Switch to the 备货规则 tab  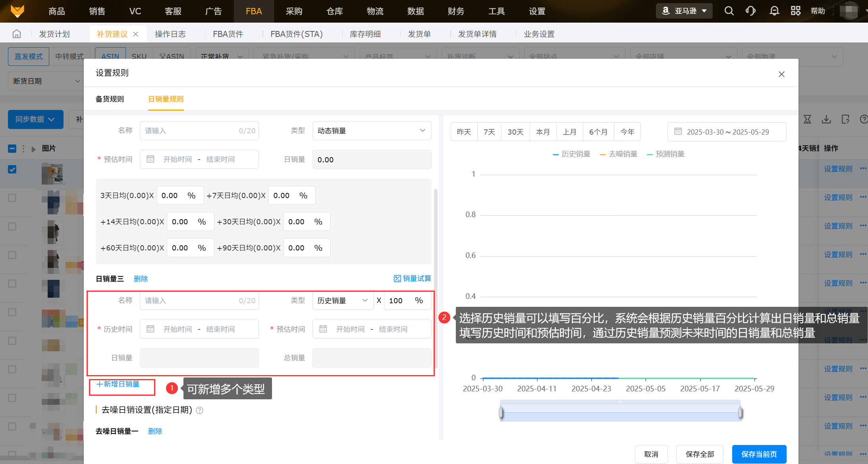[x=110, y=99]
